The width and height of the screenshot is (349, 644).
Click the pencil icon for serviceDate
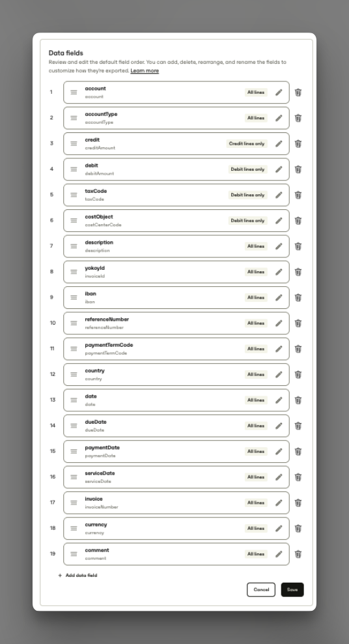tap(279, 477)
